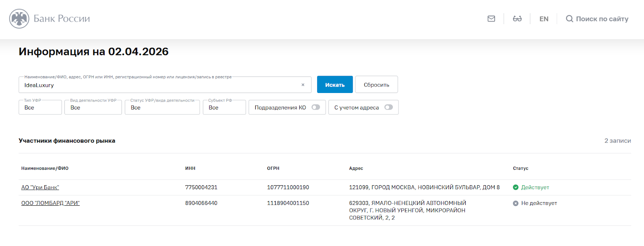
Task: Enable the С учетом адреса switch
Action: [x=388, y=107]
